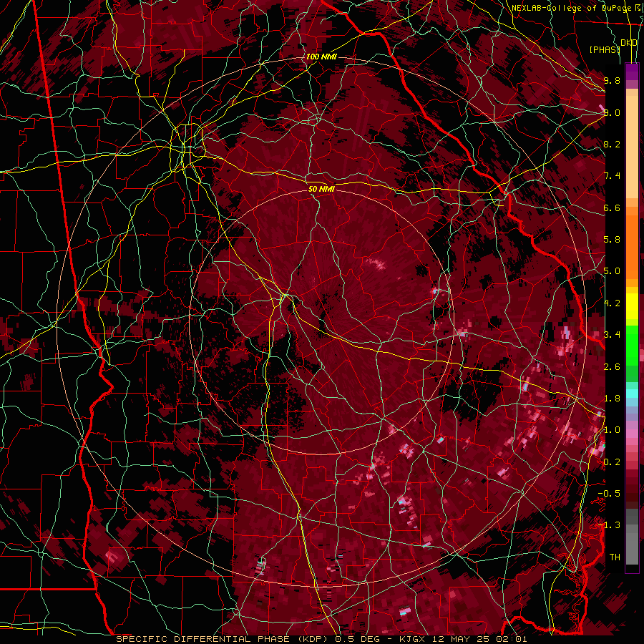
Task: Pick the large peach segment of the color bar
Action: tap(632, 147)
